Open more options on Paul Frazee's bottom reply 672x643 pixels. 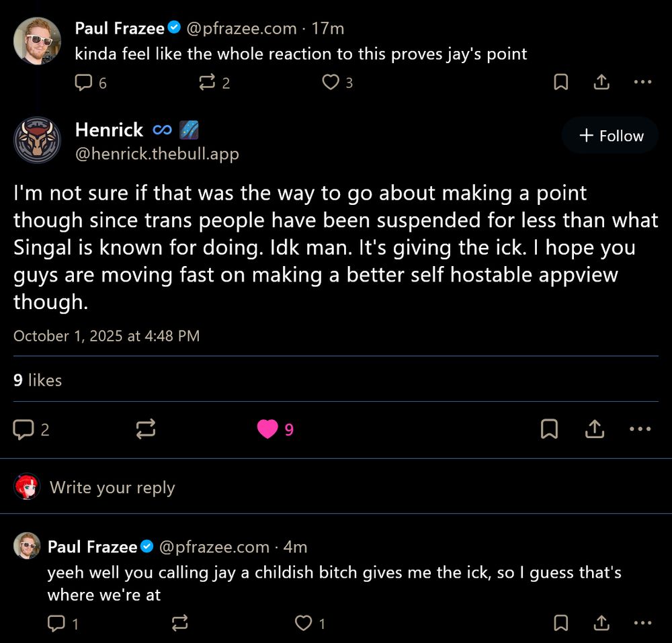click(x=642, y=624)
